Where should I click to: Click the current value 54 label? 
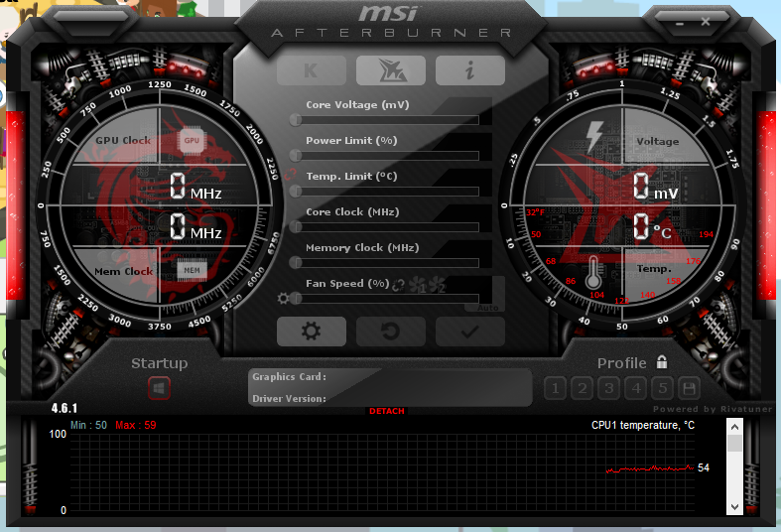(704, 467)
